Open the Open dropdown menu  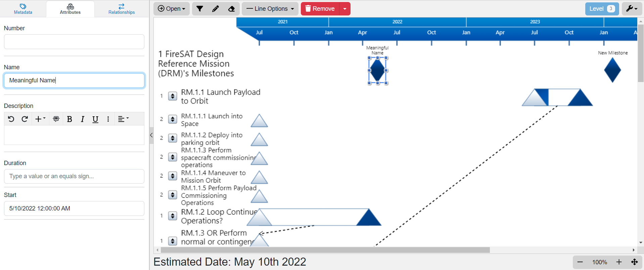click(172, 9)
